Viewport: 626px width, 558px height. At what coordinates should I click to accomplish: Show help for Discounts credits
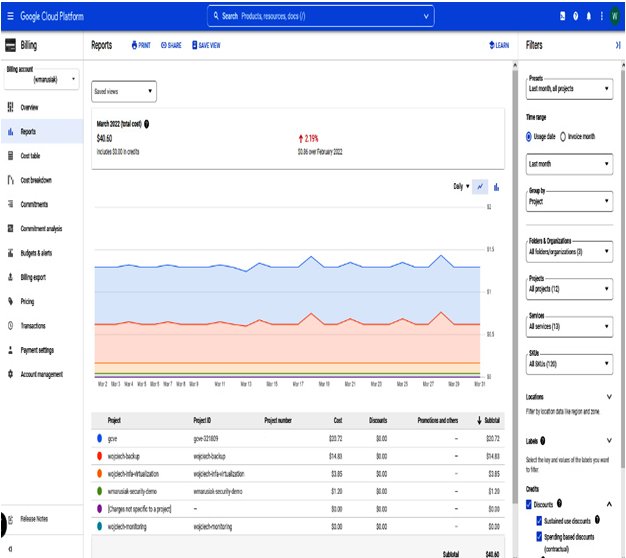(559, 503)
